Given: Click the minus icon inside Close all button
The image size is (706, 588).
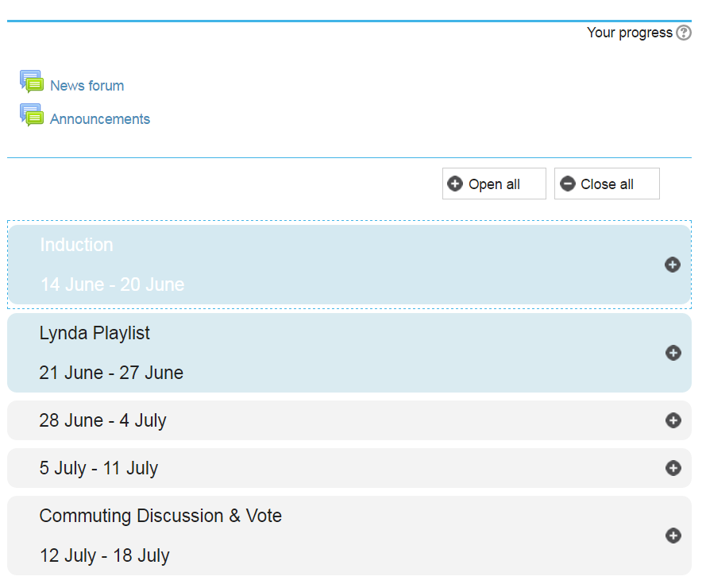Looking at the screenshot, I should (x=567, y=184).
